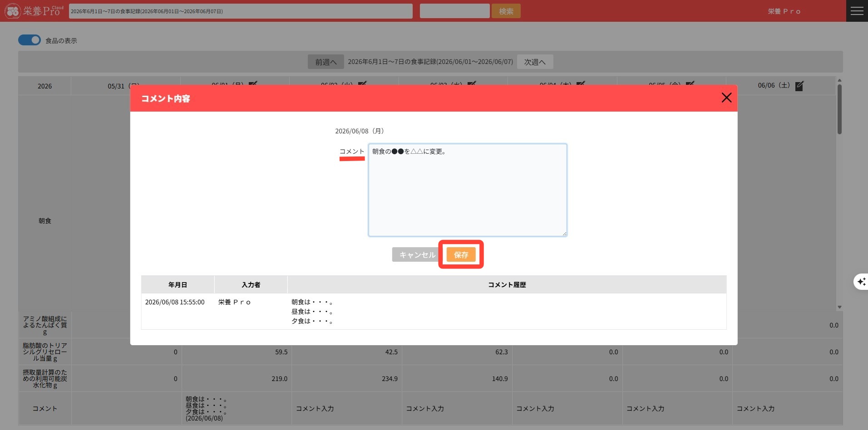Click the 保存 button in the comment dialog
The image size is (868, 430).
(x=461, y=254)
